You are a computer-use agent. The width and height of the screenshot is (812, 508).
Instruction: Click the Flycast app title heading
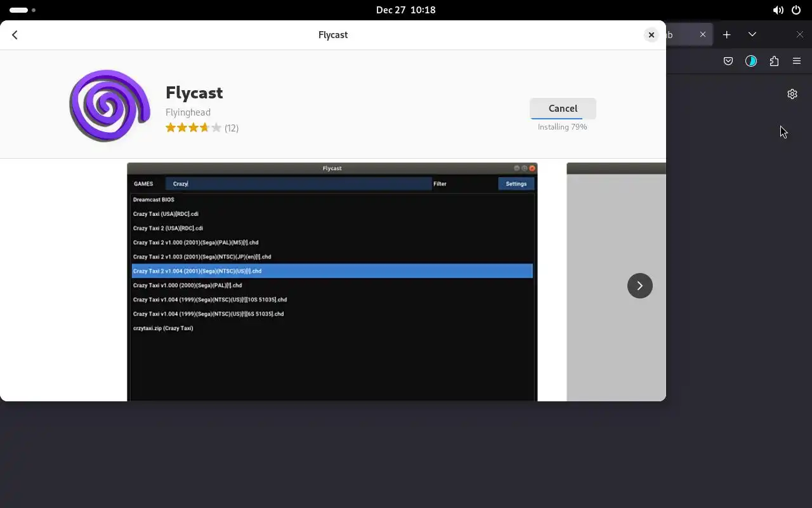pos(194,93)
